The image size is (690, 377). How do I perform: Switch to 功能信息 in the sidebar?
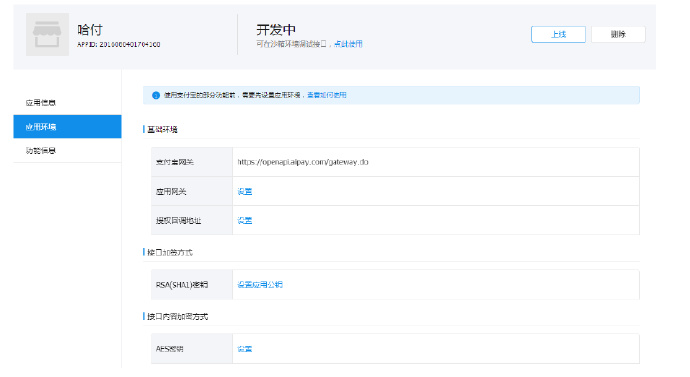[x=40, y=151]
